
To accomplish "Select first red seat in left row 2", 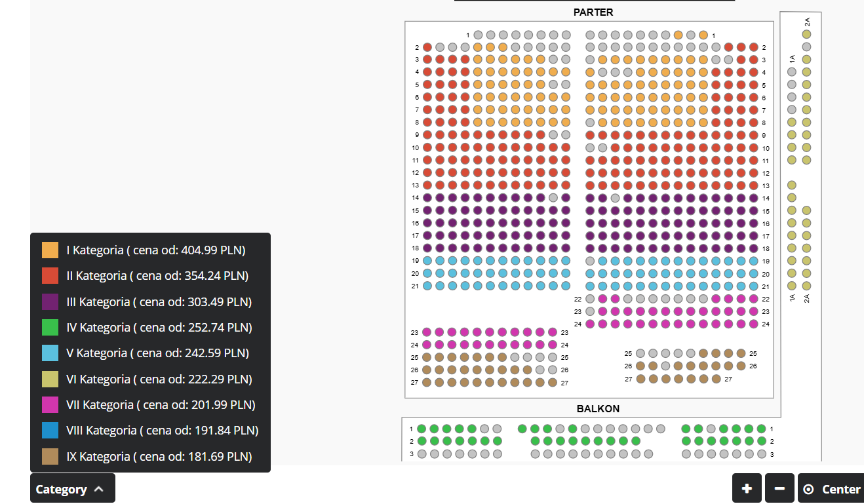I will tap(427, 47).
